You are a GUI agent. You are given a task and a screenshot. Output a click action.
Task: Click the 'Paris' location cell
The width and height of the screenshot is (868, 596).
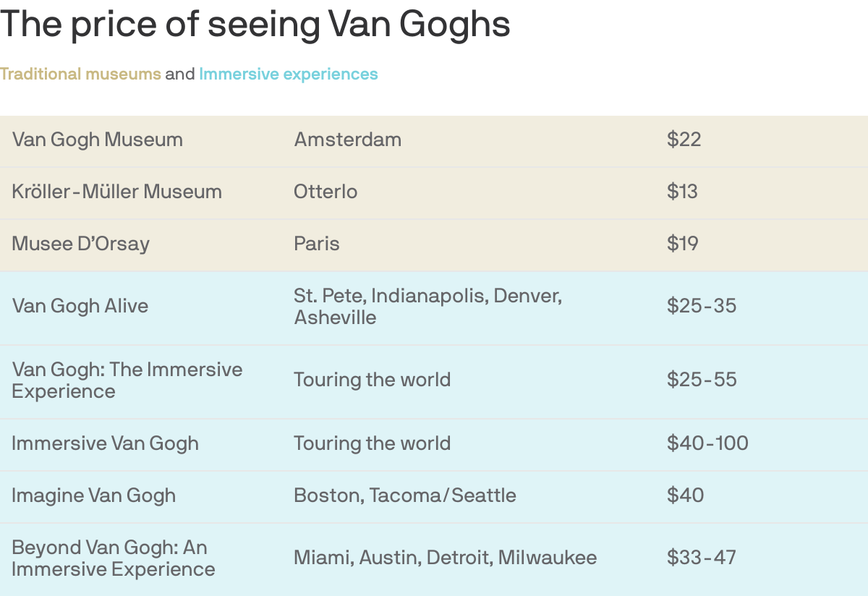(317, 244)
